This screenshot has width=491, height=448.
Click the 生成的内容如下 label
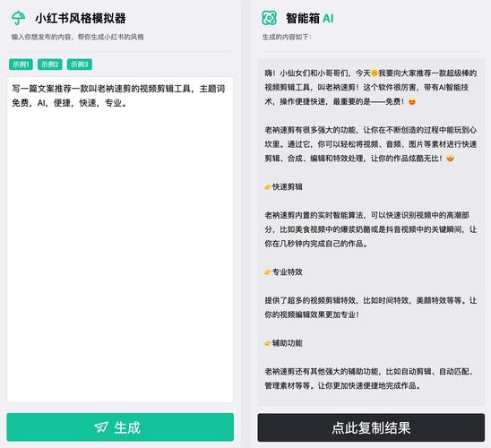[x=287, y=37]
